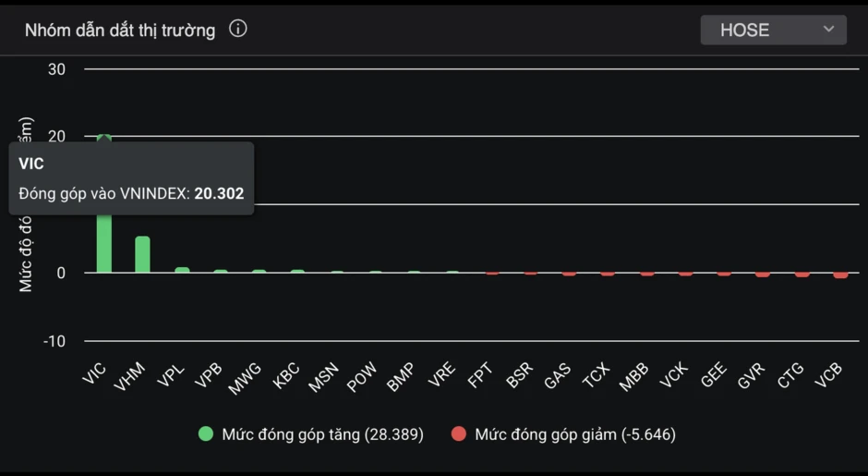Open the info icon beside Nhóm dẫn dắt thị trường
Viewport: 868px width, 476px height.
point(238,29)
